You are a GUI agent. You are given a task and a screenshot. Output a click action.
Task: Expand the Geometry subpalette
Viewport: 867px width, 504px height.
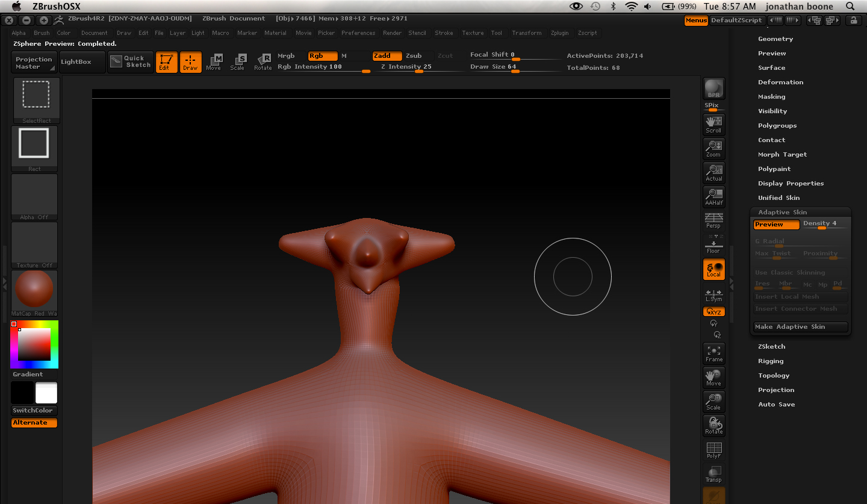777,39
